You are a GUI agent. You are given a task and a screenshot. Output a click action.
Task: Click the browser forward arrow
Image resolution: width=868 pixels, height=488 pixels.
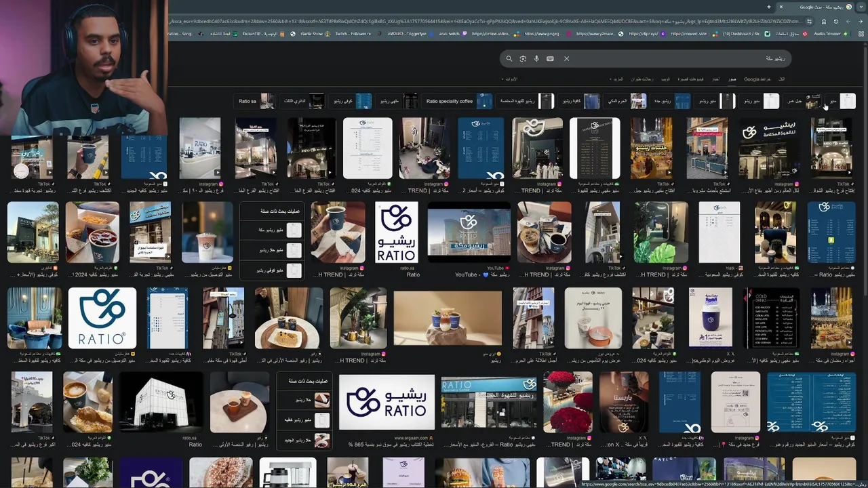click(848, 21)
